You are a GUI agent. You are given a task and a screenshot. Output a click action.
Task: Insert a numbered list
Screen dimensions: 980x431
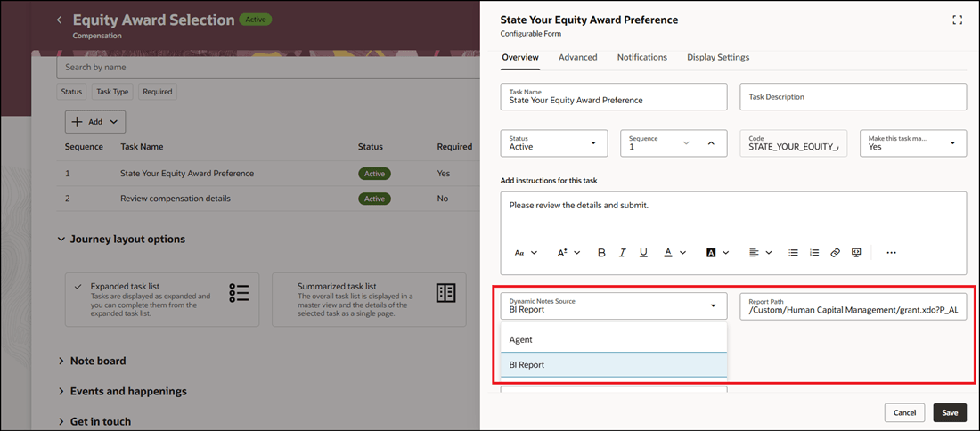[814, 253]
